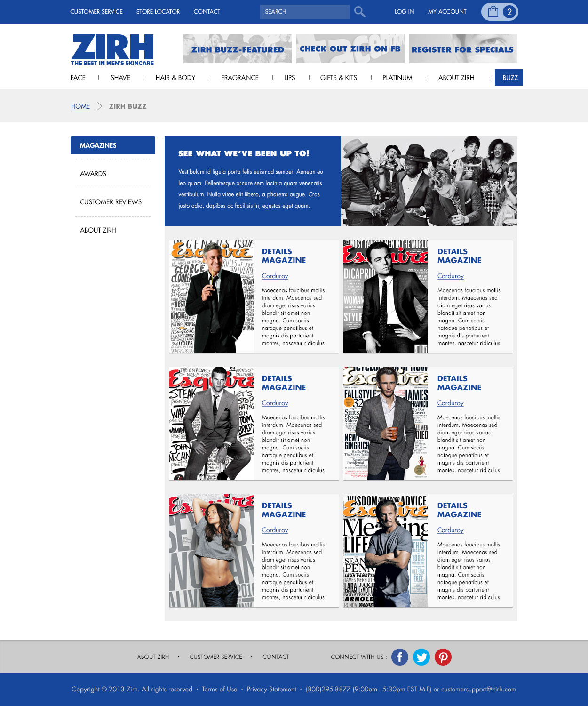Open the Lips menu
Screen dimensions: 588x706
[x=290, y=78]
